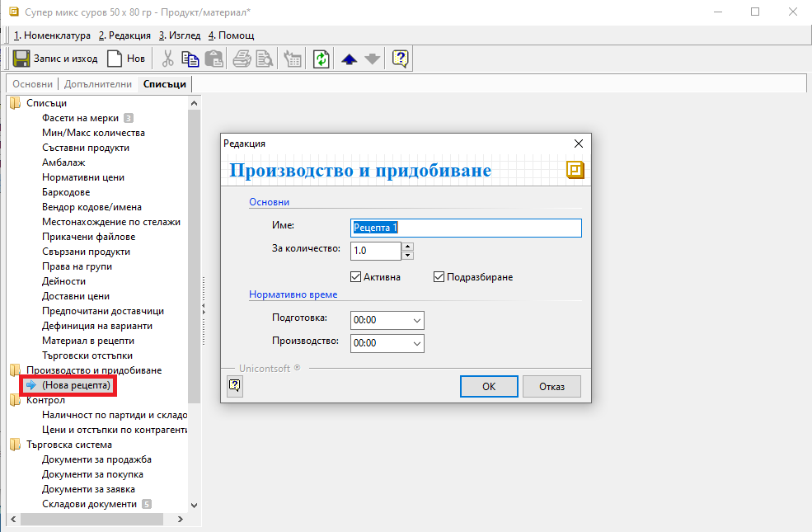Click the copy icon in the toolbar
812x532 pixels.
tap(190, 59)
